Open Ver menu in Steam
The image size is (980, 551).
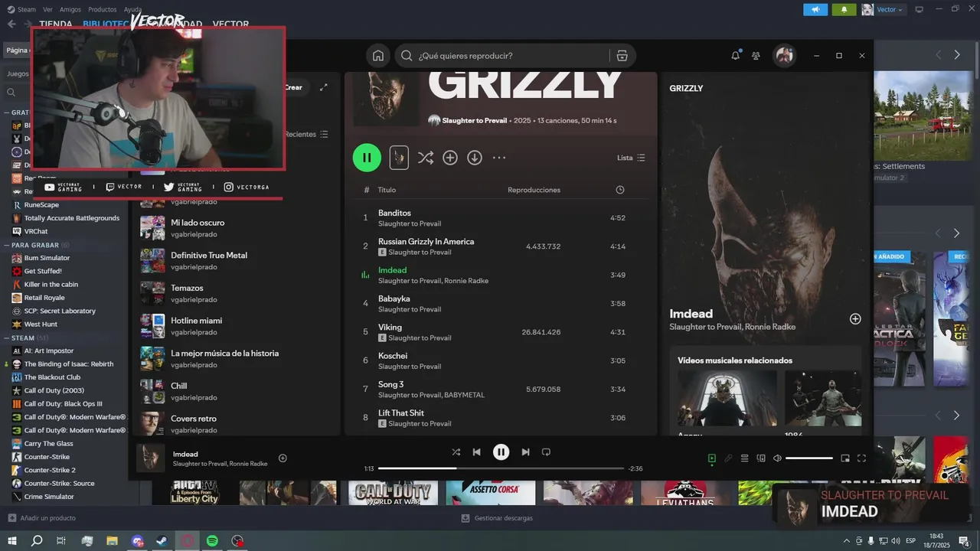coord(47,9)
